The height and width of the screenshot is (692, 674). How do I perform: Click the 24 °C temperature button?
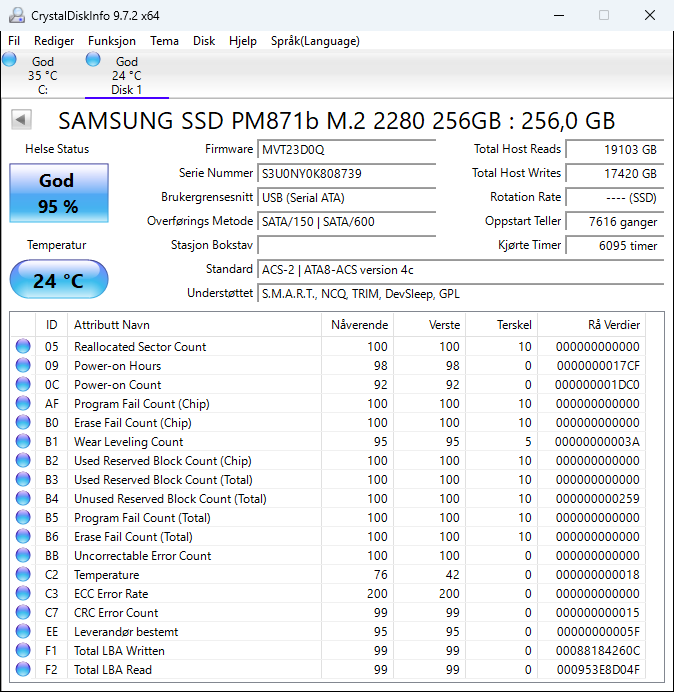59,279
